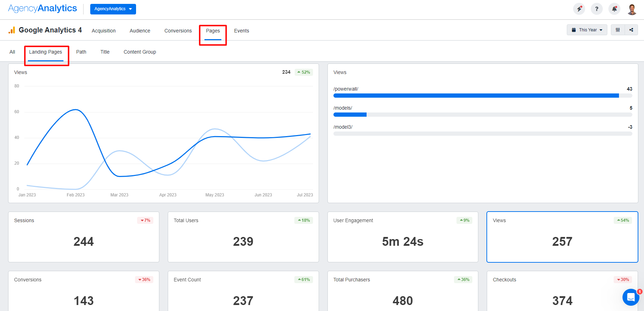Click the 18% increase badge on Total Users

tap(303, 220)
